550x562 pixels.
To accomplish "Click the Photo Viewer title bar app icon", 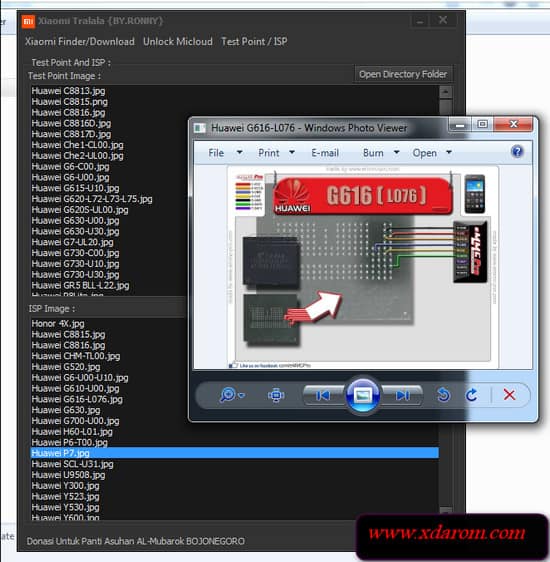I will tap(200, 128).
